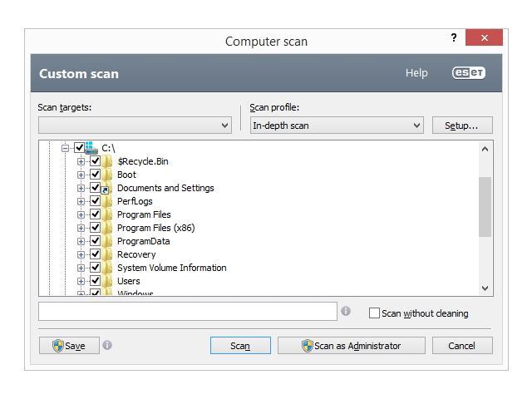Enable Scan without cleaning checkbox
The width and height of the screenshot is (532, 399).
[374, 313]
